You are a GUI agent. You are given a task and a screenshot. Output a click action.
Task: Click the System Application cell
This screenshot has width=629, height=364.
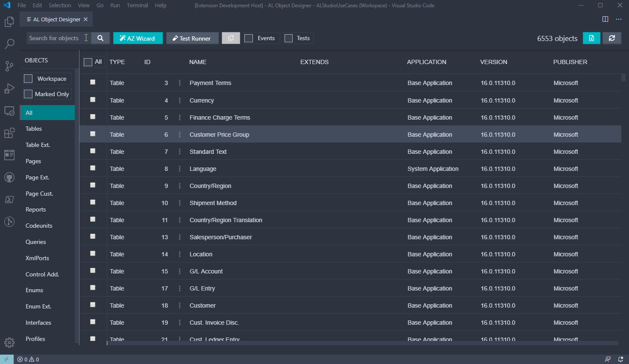coord(433,169)
